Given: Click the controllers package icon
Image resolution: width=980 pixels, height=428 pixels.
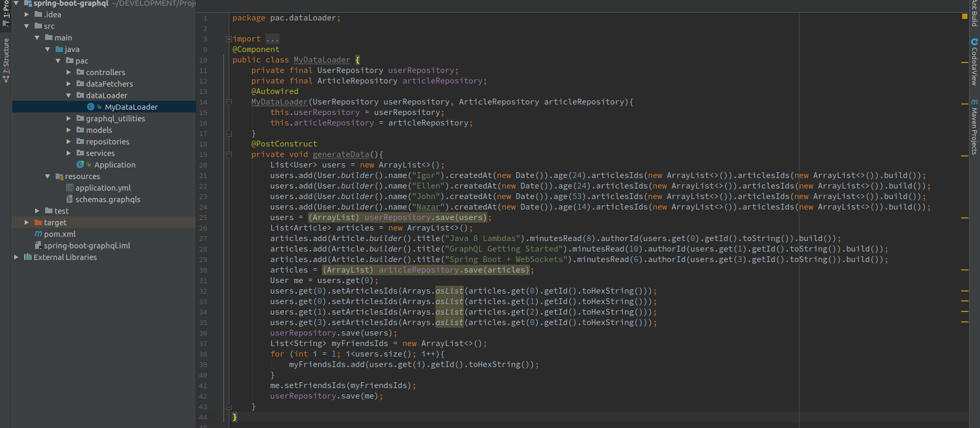Looking at the screenshot, I should point(80,72).
